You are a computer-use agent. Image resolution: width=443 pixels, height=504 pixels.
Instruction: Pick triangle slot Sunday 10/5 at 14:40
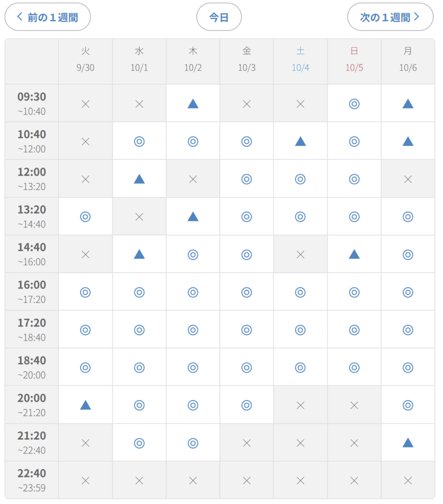(354, 254)
